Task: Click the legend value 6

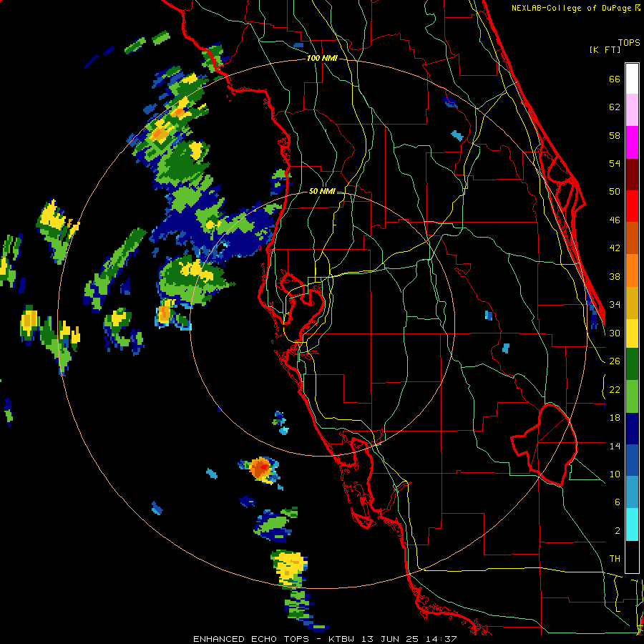Action: click(x=617, y=502)
